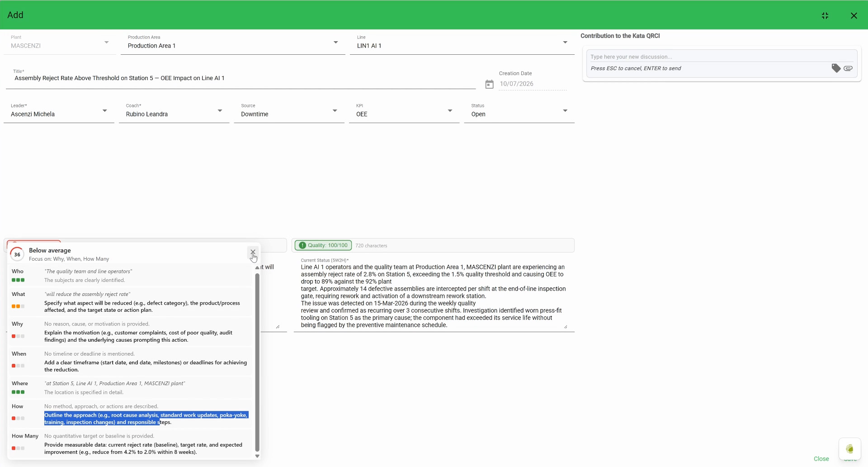Click the Quality 100/100 badge

coord(324,245)
